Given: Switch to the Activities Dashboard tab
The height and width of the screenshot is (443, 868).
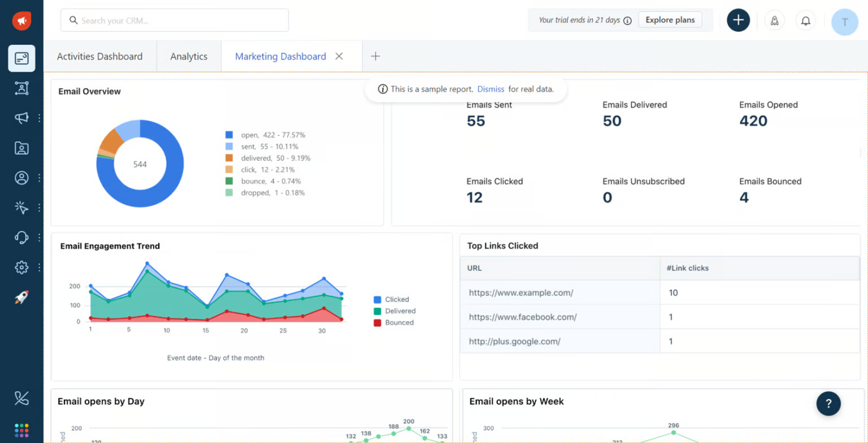Looking at the screenshot, I should click(100, 56).
